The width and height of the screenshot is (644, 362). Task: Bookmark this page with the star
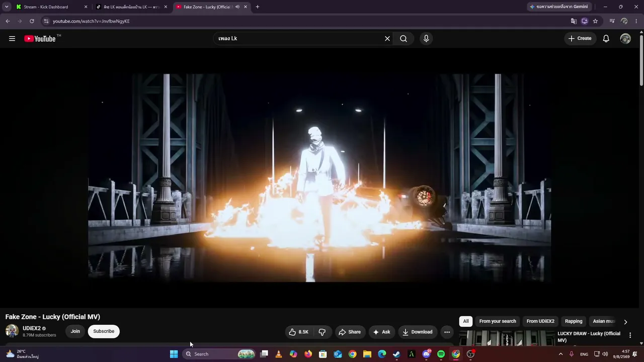(596, 21)
